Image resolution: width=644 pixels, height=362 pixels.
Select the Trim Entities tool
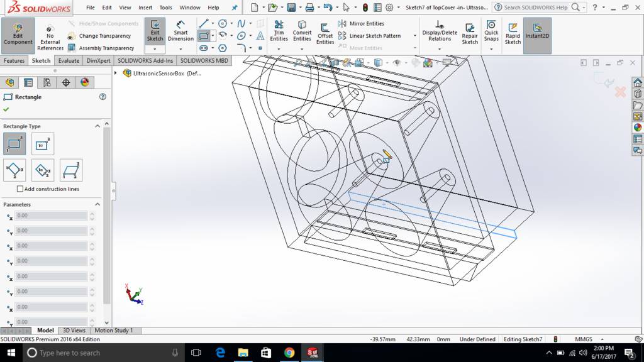point(279,31)
